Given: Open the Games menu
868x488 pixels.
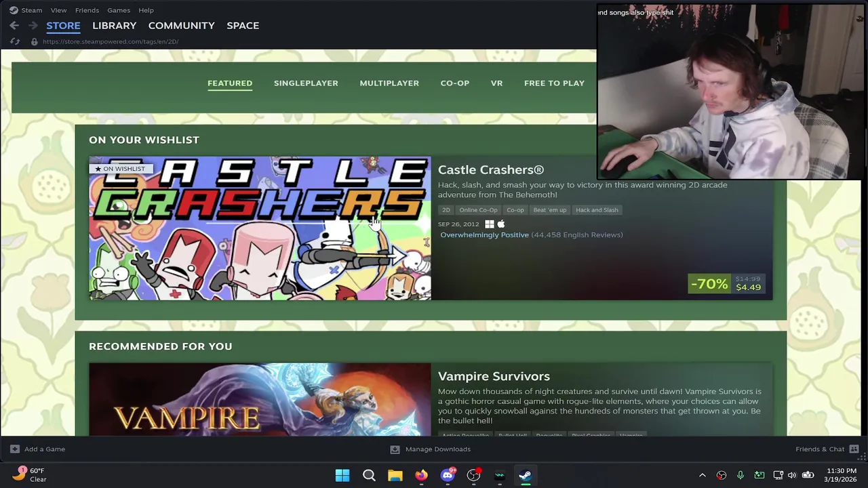Looking at the screenshot, I should coord(119,10).
